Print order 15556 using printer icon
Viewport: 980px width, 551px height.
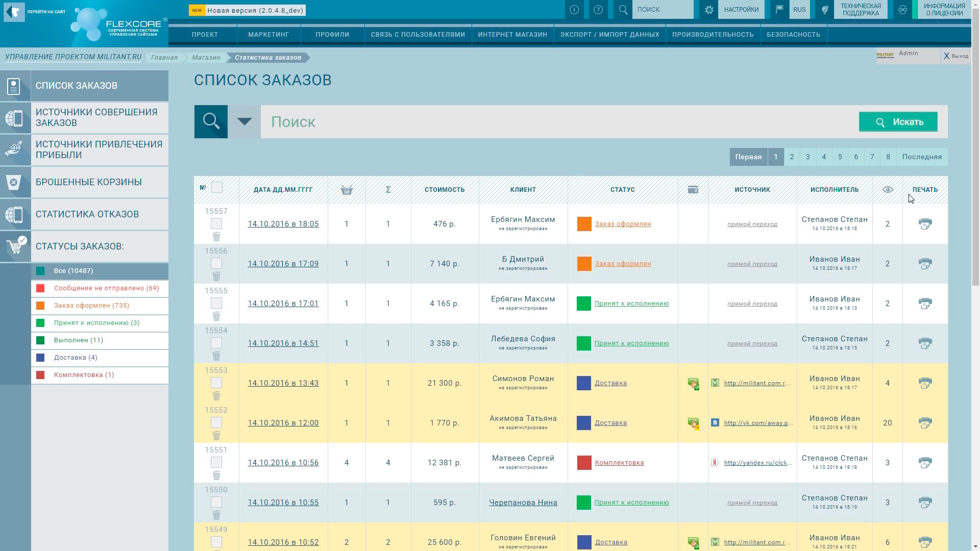[925, 263]
